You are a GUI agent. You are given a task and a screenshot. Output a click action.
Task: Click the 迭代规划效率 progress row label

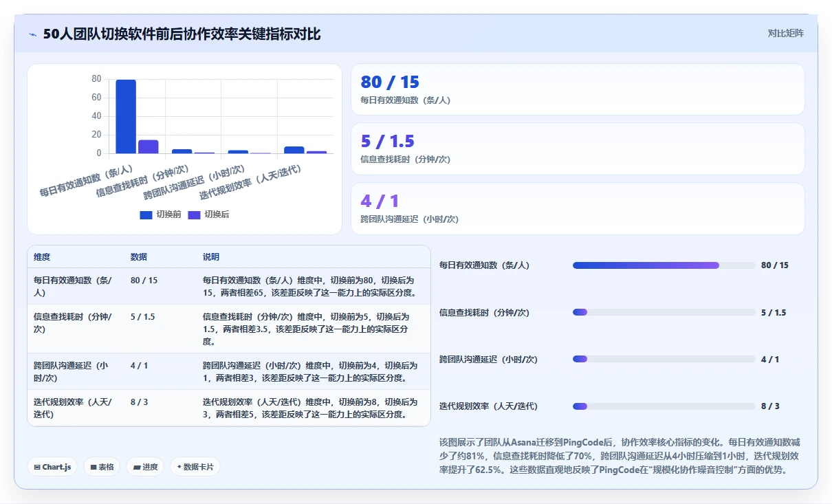pos(488,406)
